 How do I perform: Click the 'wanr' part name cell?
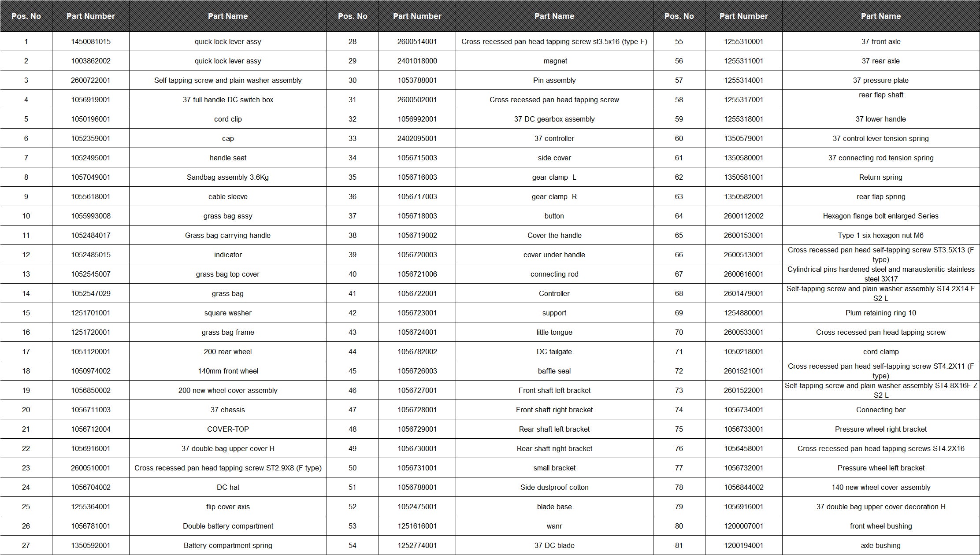(554, 526)
